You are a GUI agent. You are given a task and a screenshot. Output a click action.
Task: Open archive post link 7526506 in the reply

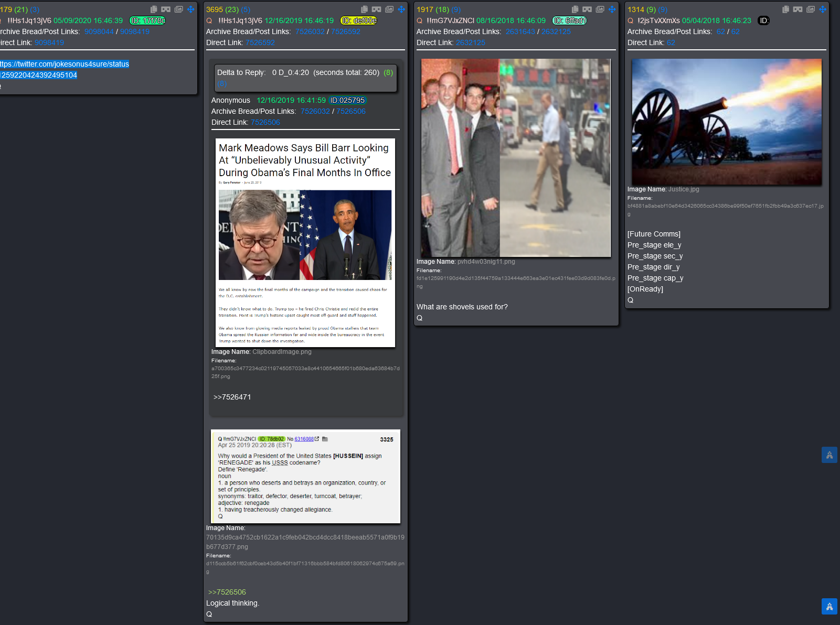[351, 111]
